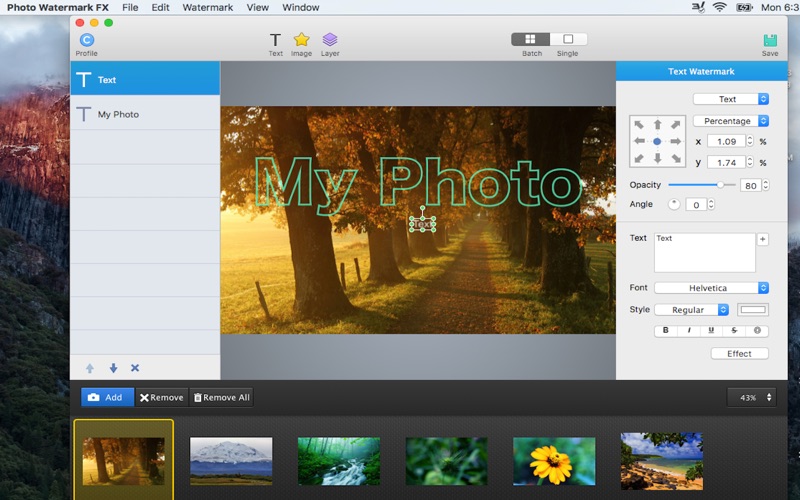Align watermark to right arrow
The image size is (800, 500).
tap(676, 141)
